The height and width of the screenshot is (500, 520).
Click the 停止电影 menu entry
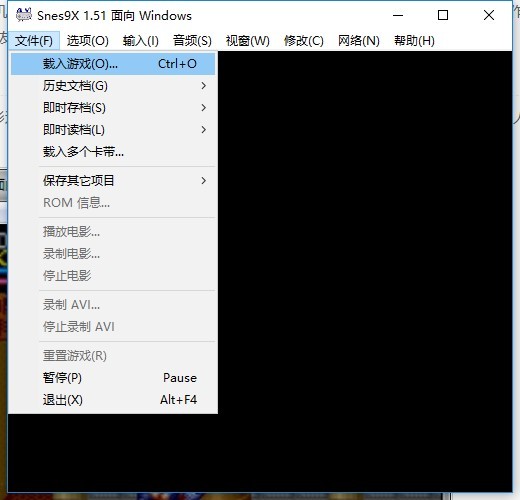click(113, 276)
